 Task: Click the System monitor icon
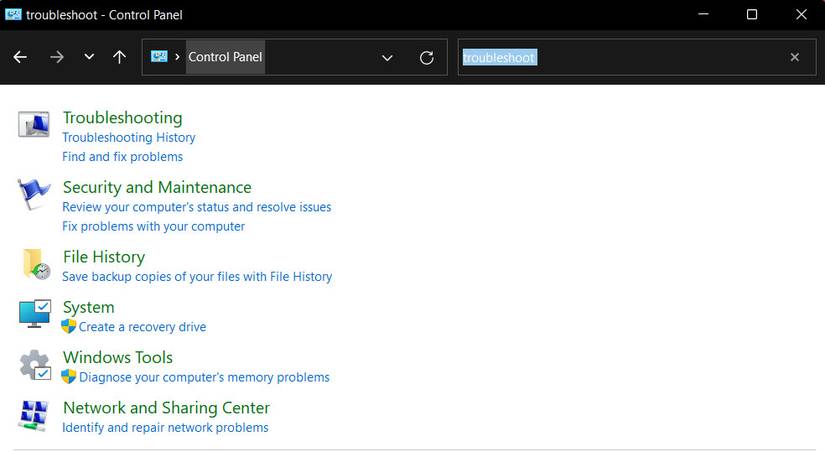click(34, 314)
